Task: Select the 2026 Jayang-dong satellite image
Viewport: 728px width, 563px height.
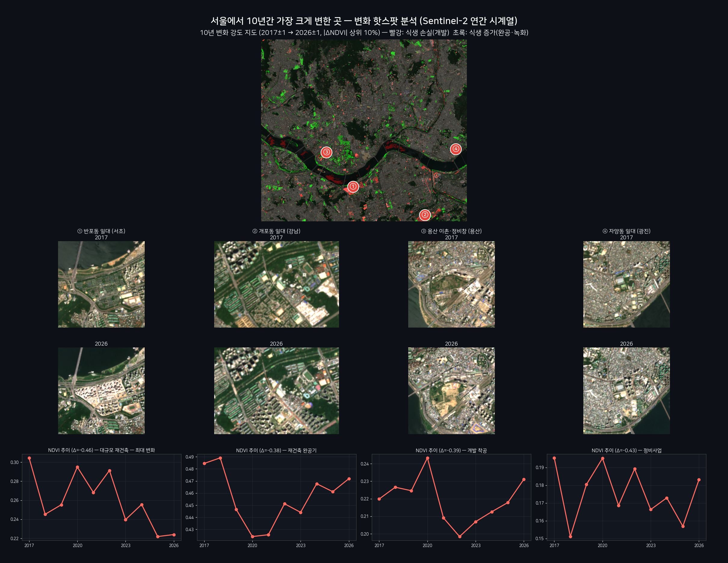Action: 626,390
